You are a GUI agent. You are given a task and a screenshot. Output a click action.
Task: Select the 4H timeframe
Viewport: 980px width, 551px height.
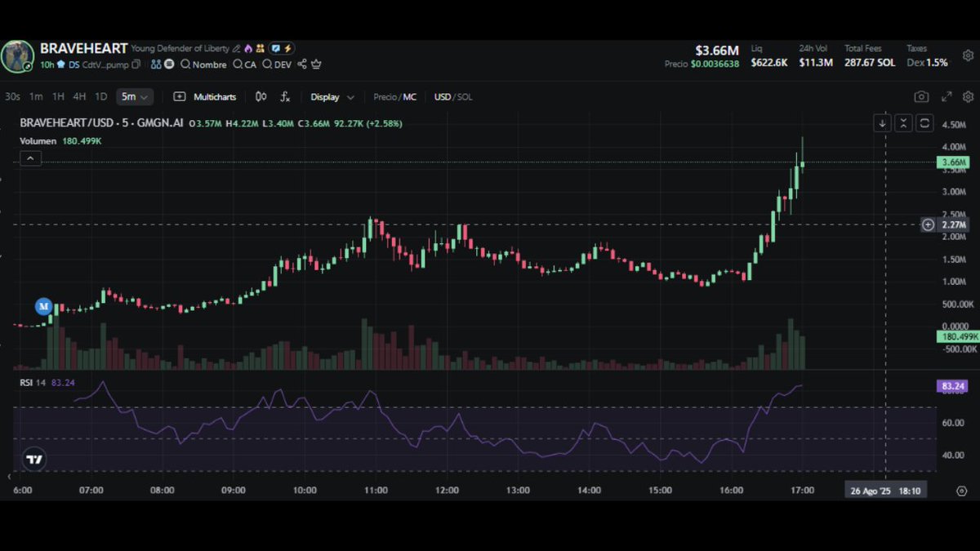(x=79, y=96)
